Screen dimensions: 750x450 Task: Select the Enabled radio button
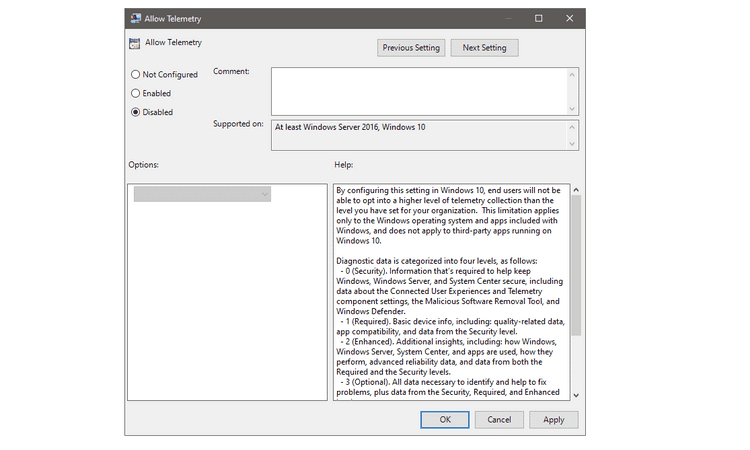(x=136, y=93)
